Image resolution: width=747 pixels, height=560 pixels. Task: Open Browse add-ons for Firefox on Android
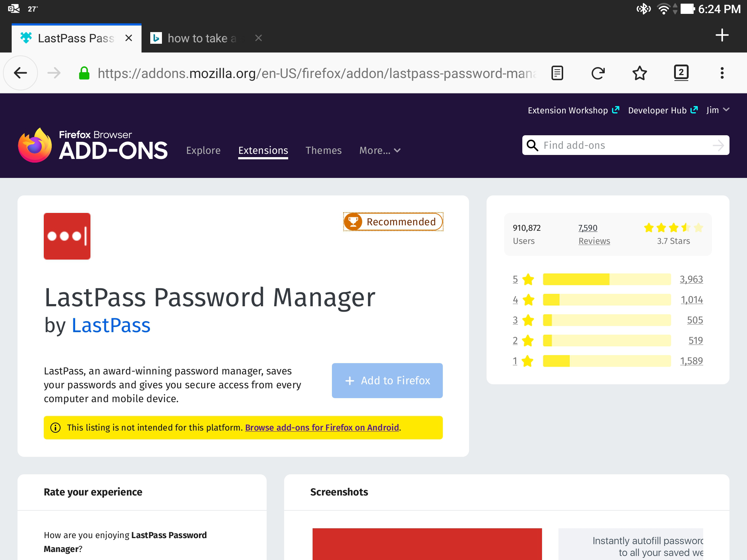click(x=322, y=427)
